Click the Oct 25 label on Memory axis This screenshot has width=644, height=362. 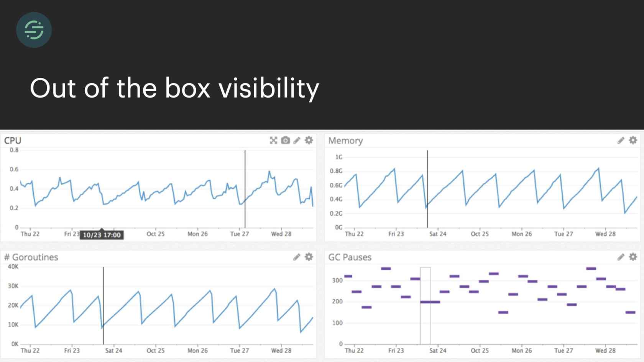coord(480,234)
